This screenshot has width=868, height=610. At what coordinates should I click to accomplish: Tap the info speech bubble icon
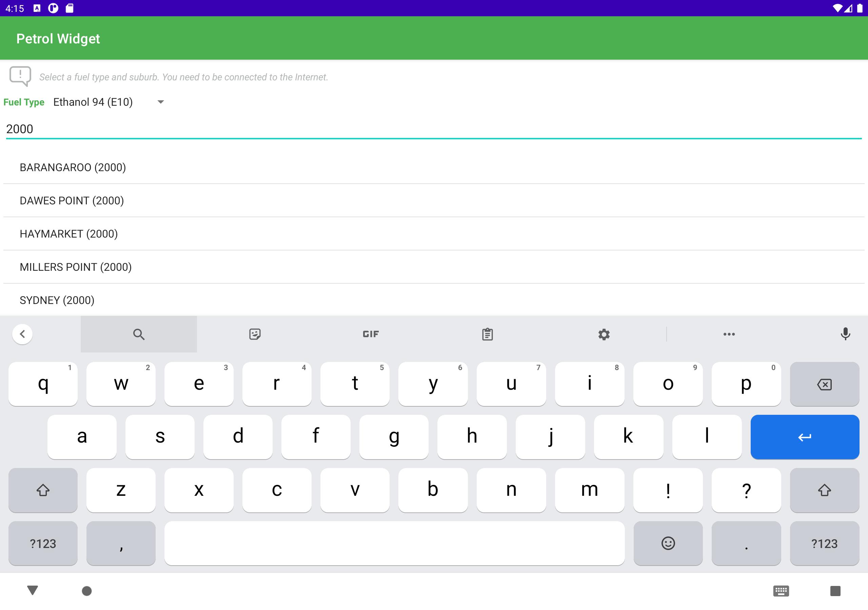pyautogui.click(x=20, y=76)
